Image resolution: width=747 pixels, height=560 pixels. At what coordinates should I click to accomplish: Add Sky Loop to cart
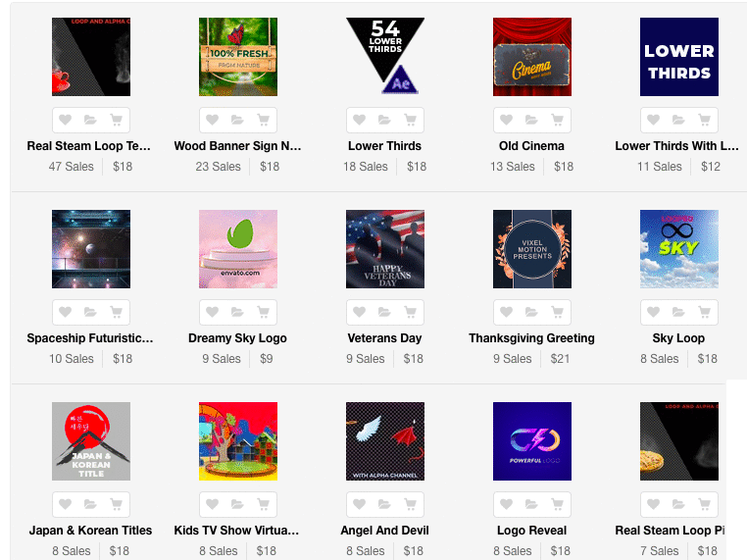[x=704, y=312]
